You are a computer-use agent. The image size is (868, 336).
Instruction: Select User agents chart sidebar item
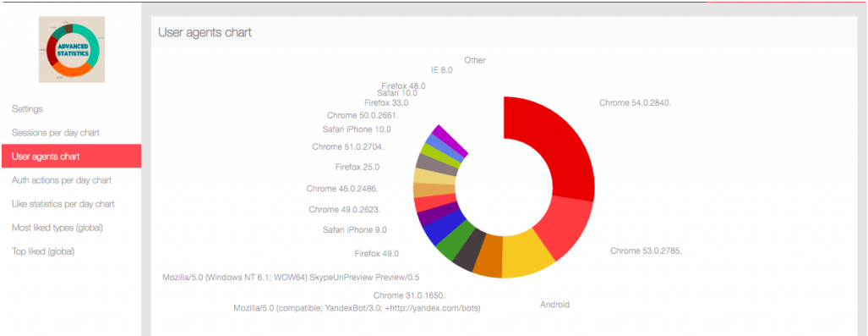pyautogui.click(x=71, y=157)
